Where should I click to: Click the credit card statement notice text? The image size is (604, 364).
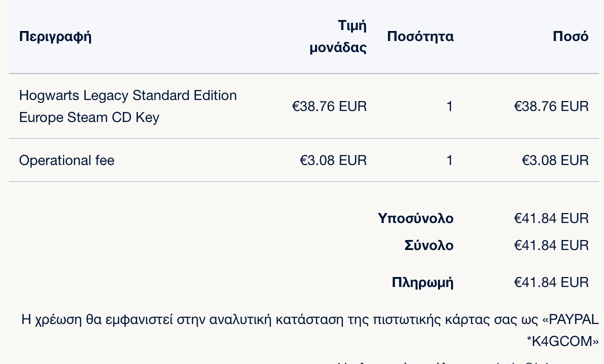(310, 330)
